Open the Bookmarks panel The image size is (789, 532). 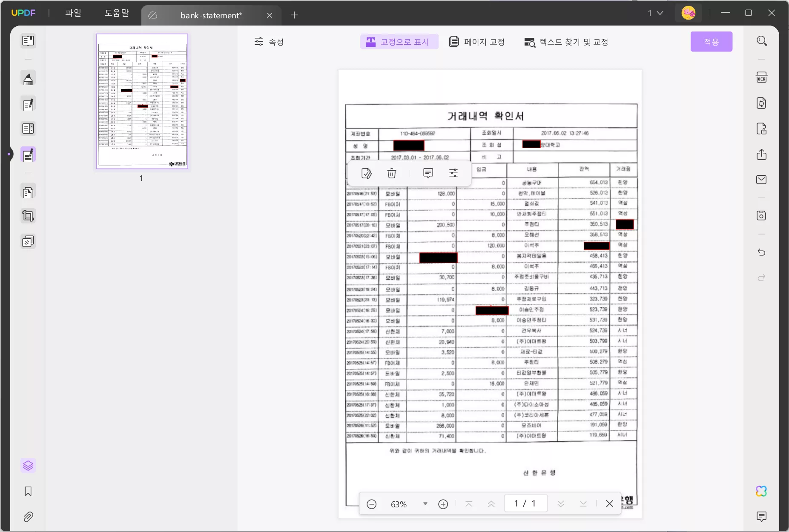coord(28,492)
